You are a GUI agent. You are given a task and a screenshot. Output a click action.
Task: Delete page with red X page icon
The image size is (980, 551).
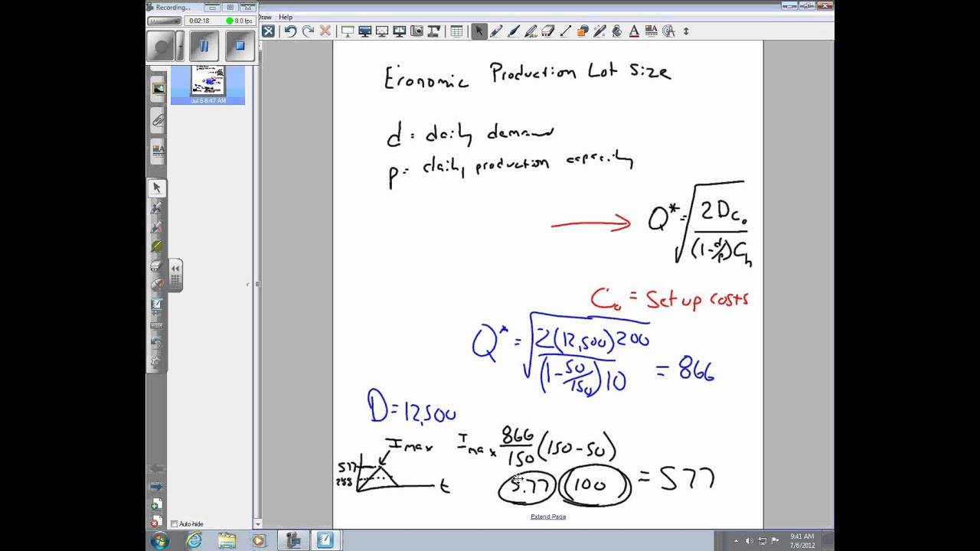[157, 521]
